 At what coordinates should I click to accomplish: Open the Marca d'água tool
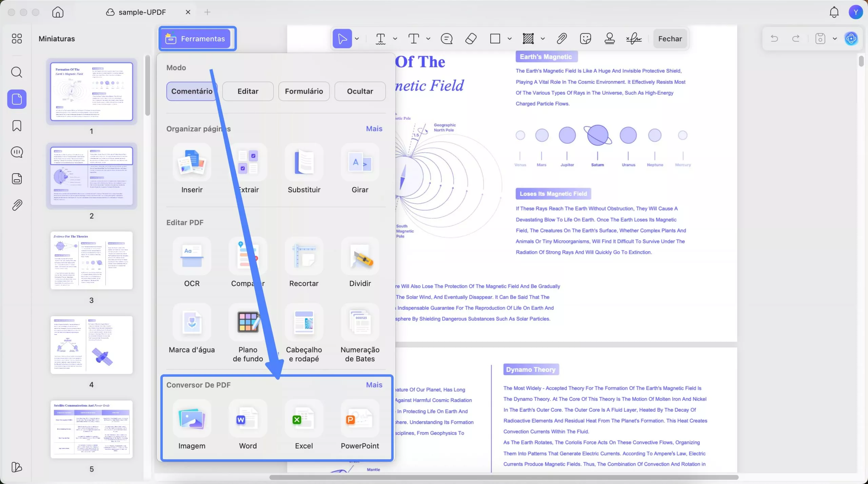click(192, 329)
